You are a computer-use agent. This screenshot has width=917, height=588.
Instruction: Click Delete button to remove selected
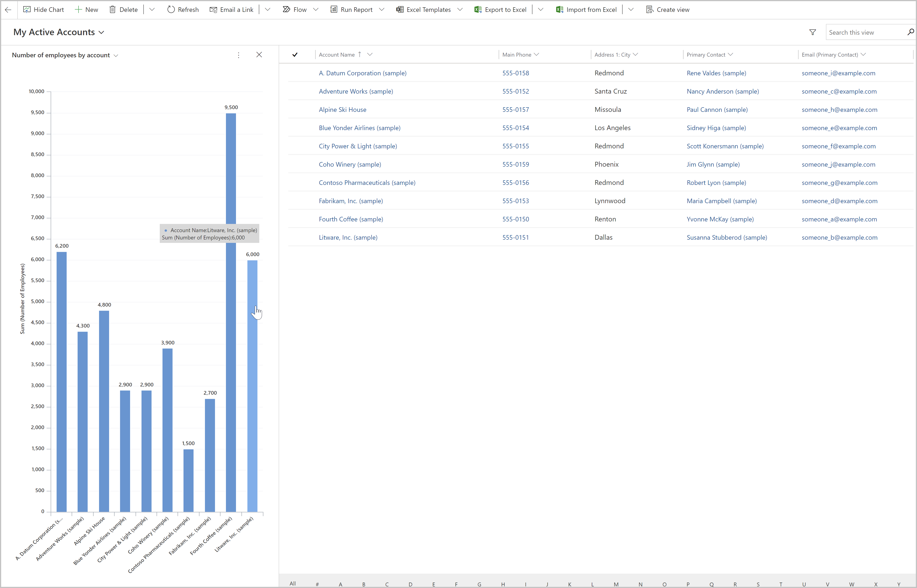[x=124, y=9]
